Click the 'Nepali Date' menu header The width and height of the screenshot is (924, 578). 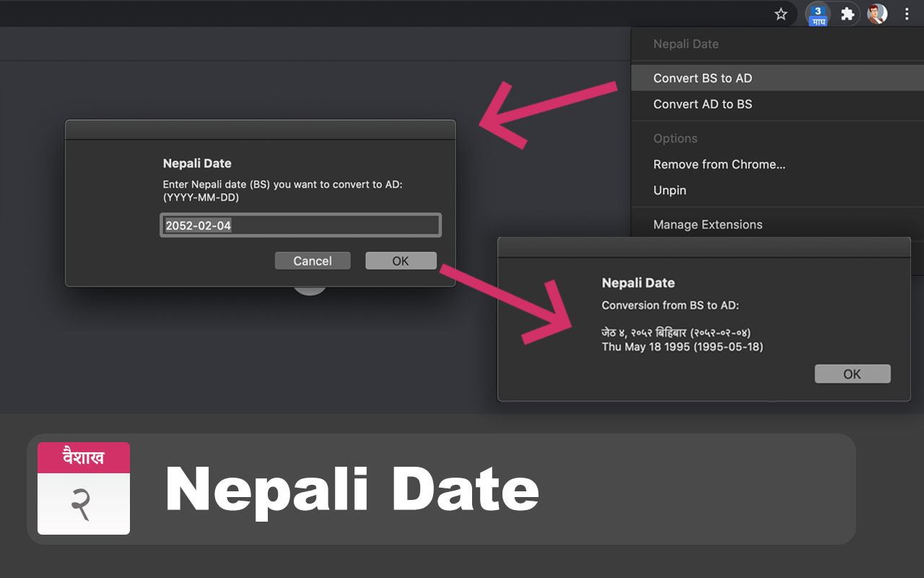686,44
